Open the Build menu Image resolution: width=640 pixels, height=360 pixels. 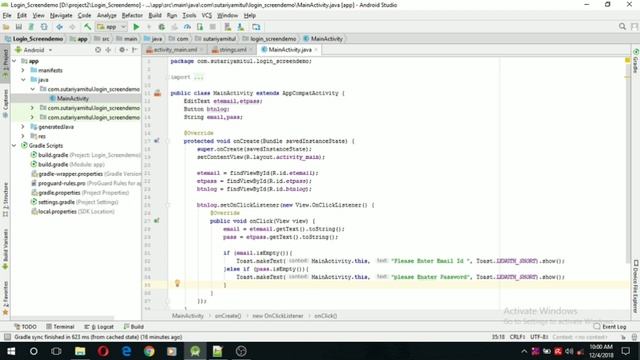tap(155, 16)
